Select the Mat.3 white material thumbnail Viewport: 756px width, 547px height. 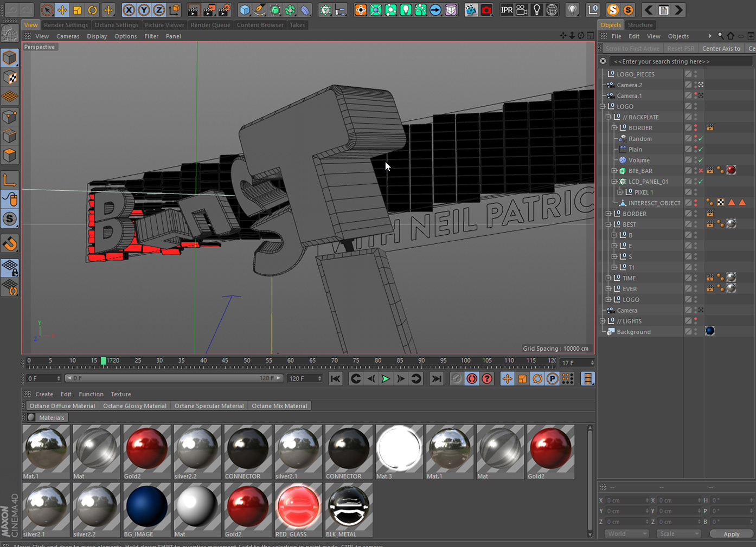tap(399, 452)
